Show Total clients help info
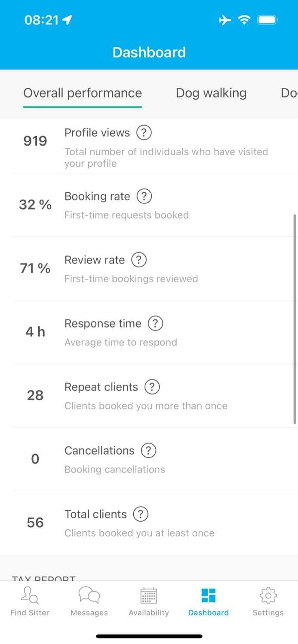This screenshot has width=298, height=644. coord(141,514)
